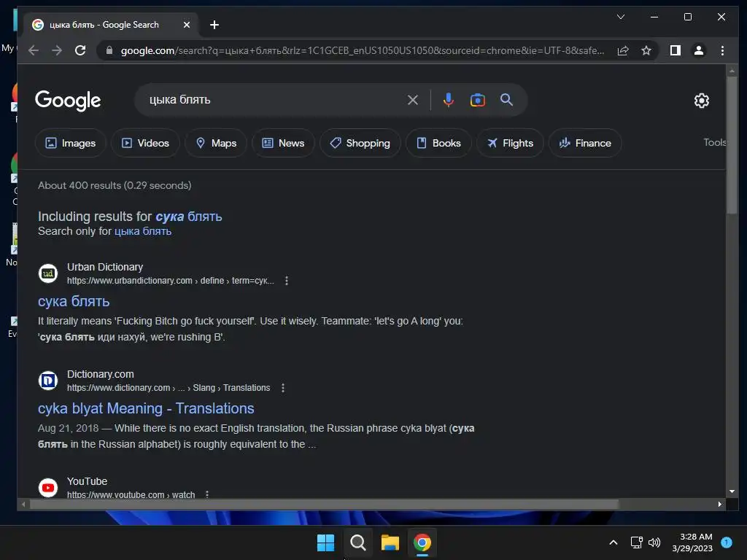Screen dimensions: 747x560
Task: Open Dictionary.com result options menu
Action: point(283,388)
